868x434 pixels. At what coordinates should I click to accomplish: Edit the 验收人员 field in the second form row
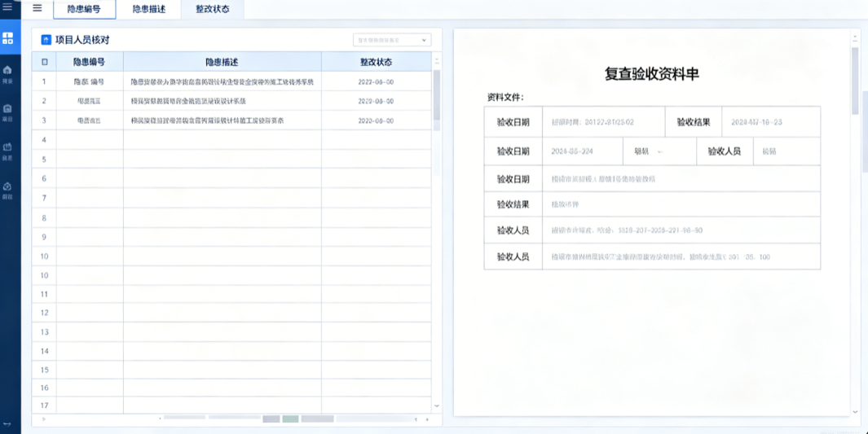click(786, 151)
